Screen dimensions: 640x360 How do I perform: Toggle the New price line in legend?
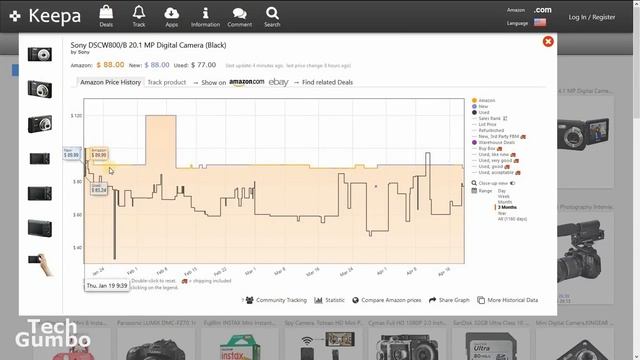[x=480, y=106]
